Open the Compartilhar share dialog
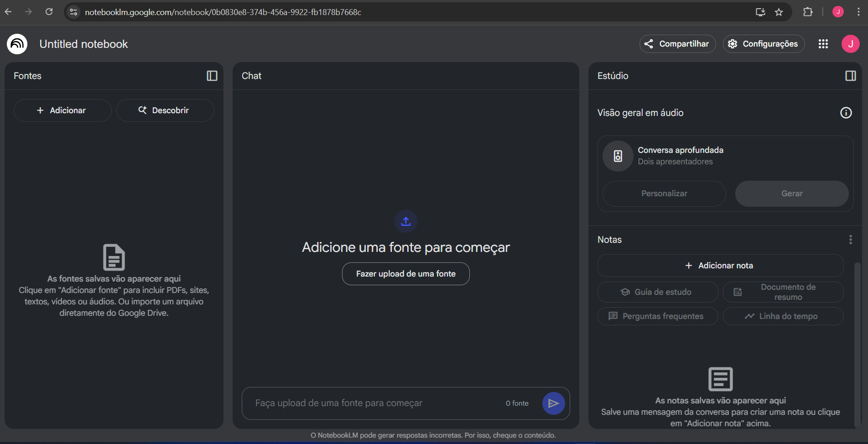 coord(677,44)
